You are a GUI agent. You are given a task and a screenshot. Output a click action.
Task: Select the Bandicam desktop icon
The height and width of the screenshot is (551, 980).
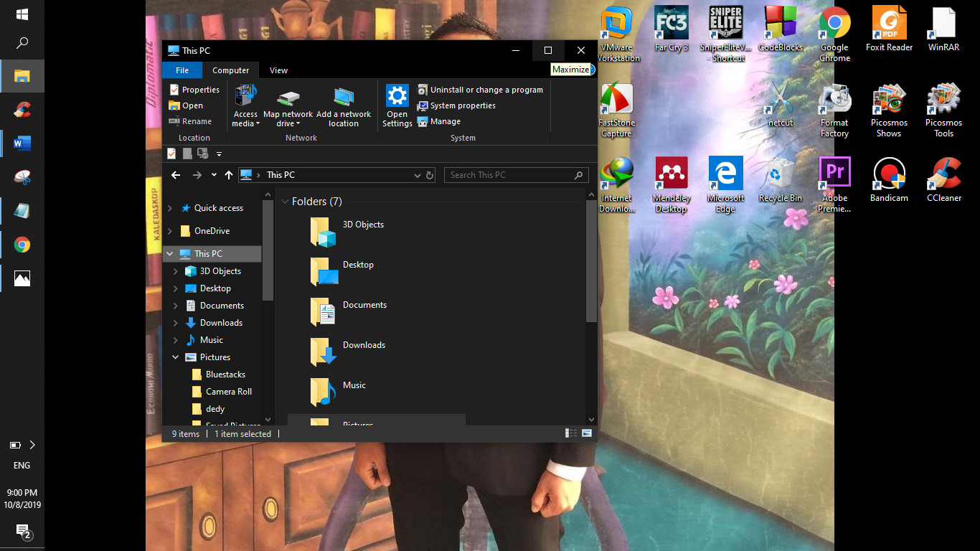tap(889, 180)
